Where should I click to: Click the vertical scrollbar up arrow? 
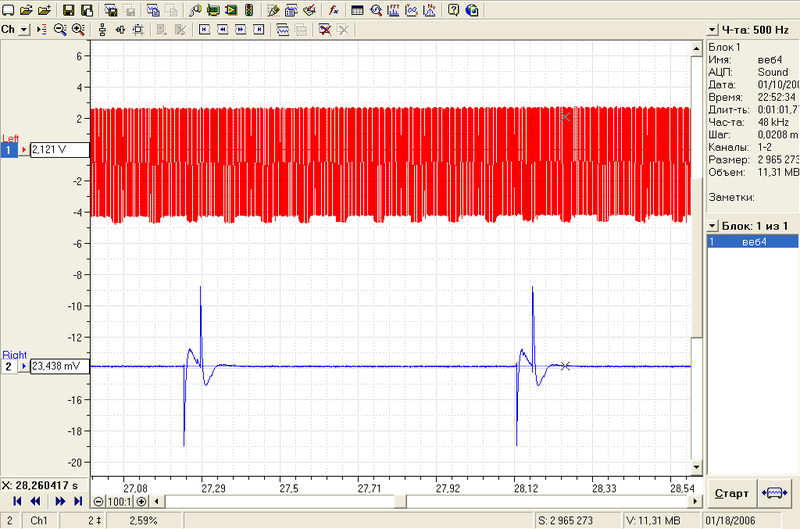click(x=696, y=48)
